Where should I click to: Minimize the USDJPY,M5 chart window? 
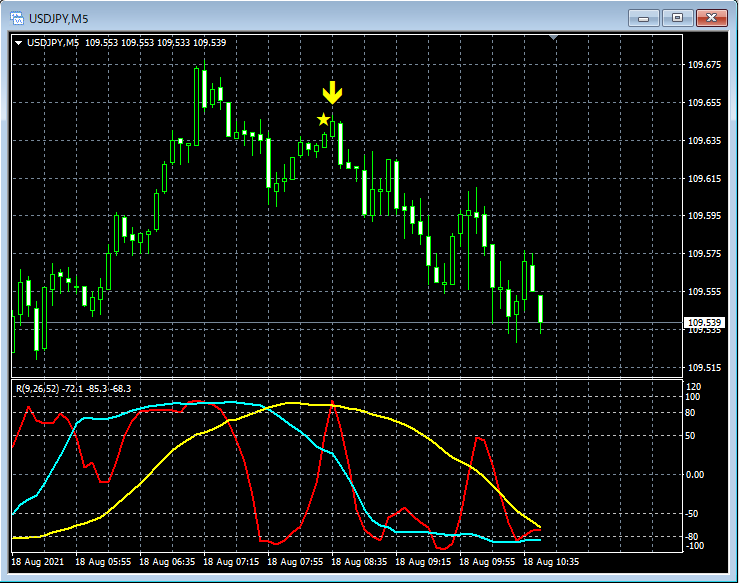(x=643, y=18)
